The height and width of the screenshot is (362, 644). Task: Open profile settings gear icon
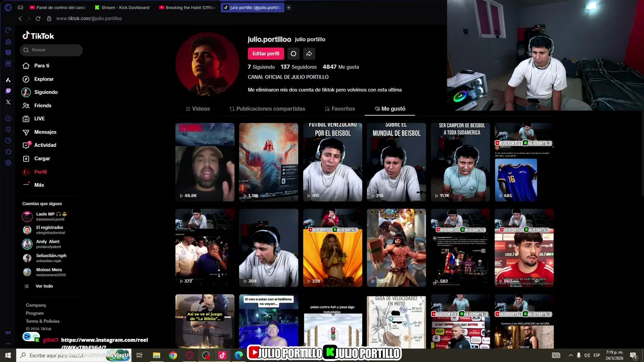pos(293,53)
